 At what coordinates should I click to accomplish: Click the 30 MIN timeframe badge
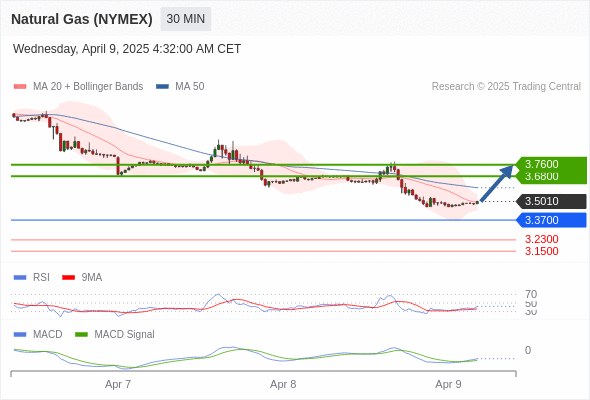186,19
